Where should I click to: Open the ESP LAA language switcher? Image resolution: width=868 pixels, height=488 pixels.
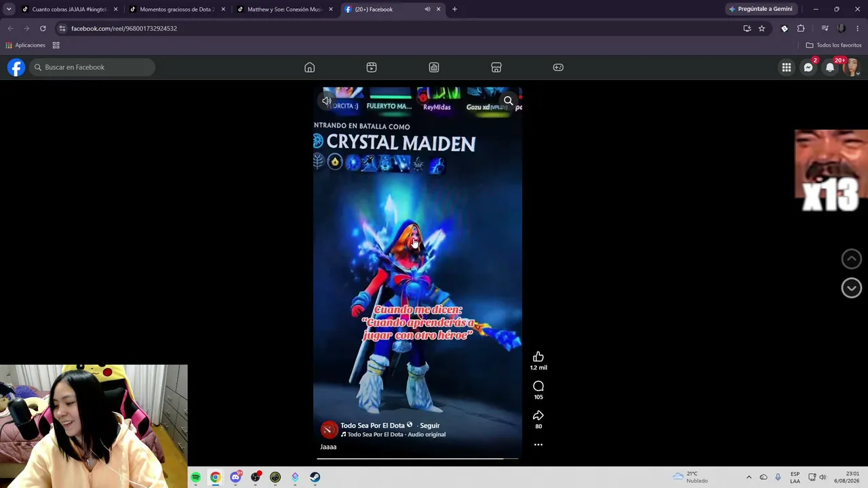pos(795,477)
